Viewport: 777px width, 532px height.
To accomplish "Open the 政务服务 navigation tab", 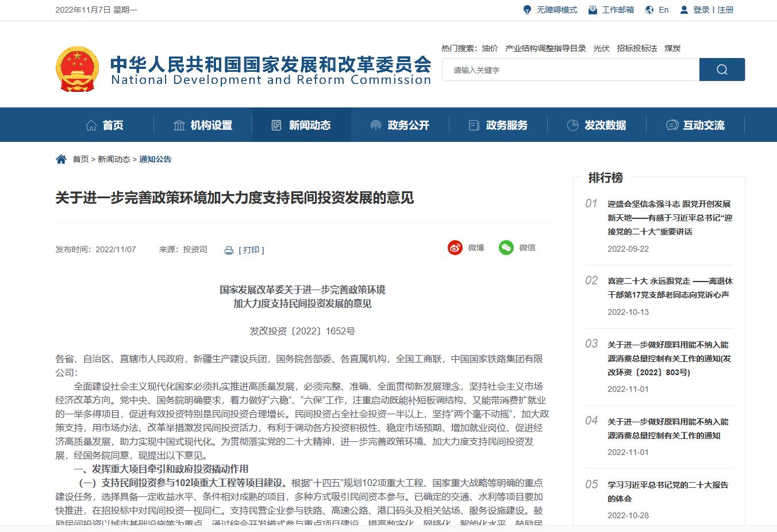I will [x=498, y=125].
